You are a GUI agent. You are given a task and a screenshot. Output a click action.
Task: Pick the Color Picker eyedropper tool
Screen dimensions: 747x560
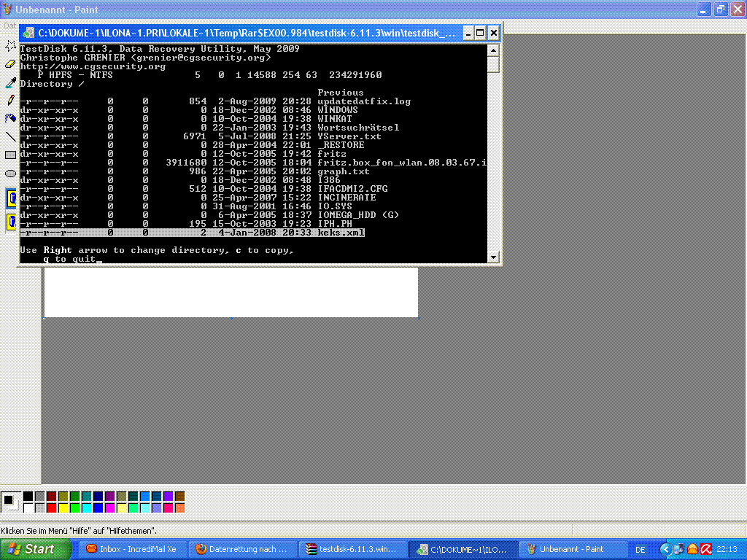click(x=10, y=82)
